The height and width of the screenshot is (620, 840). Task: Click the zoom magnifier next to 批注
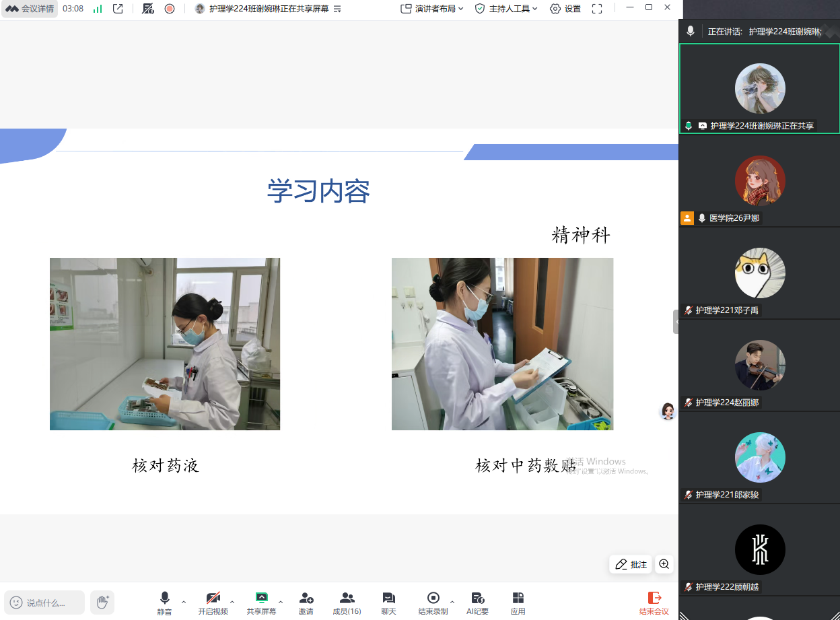664,564
